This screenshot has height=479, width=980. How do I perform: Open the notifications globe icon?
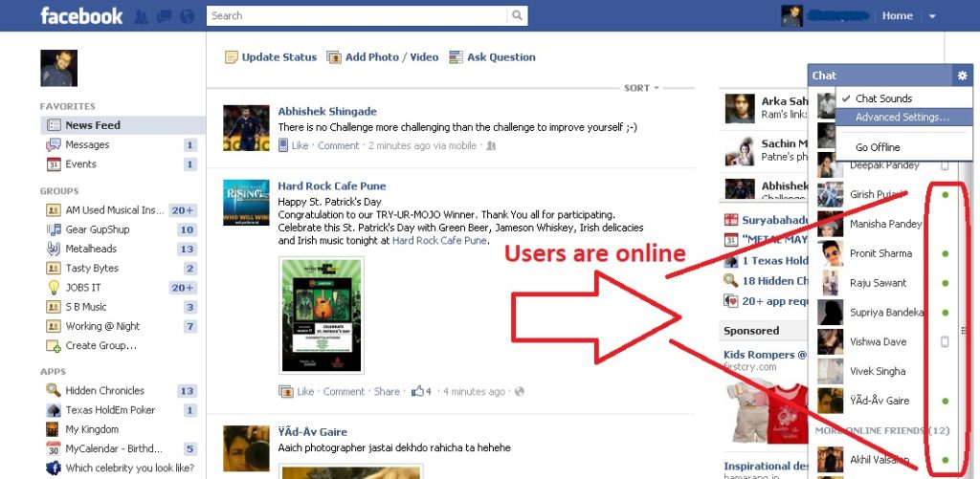pyautogui.click(x=188, y=16)
